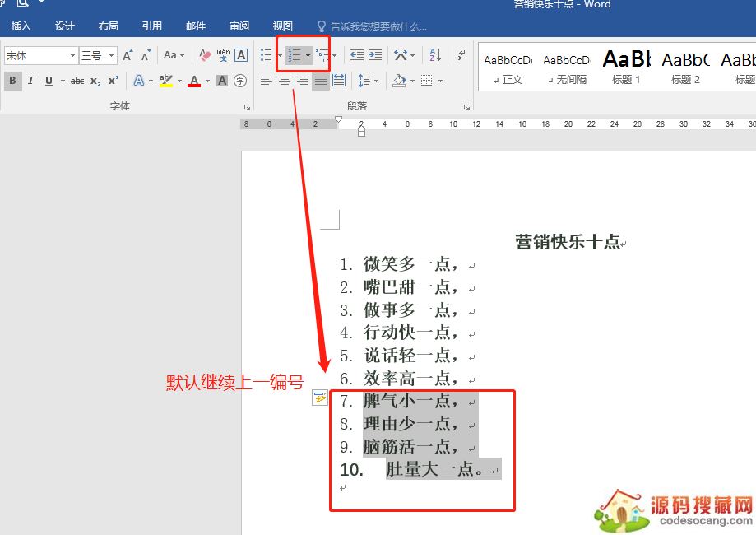Toggle strikethrough formatting
The width and height of the screenshot is (756, 535).
(77, 81)
